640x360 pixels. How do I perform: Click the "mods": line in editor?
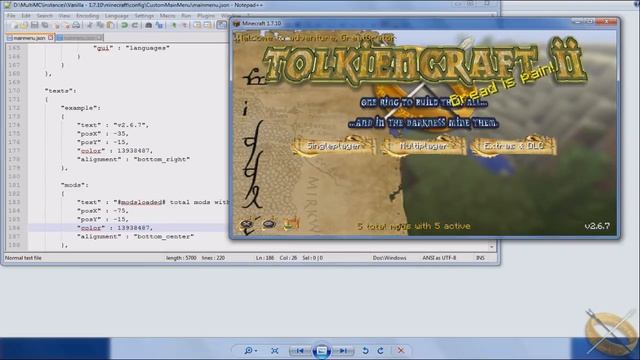(x=75, y=185)
